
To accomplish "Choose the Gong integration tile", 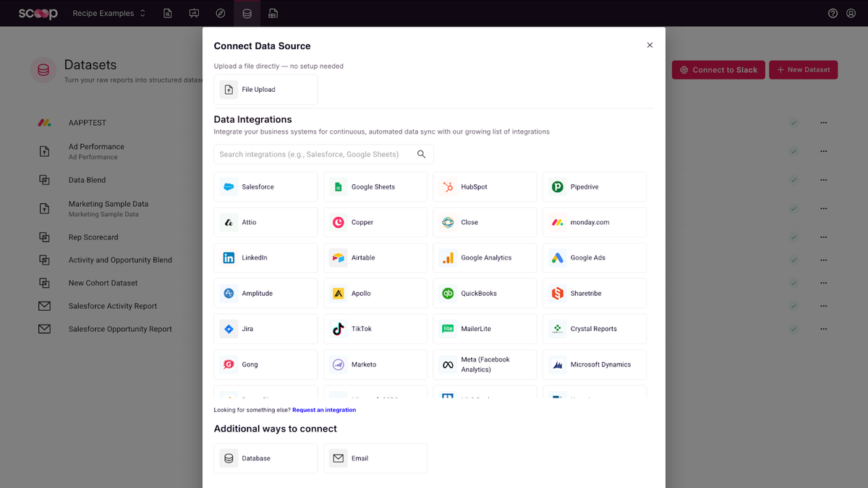I will [265, 364].
